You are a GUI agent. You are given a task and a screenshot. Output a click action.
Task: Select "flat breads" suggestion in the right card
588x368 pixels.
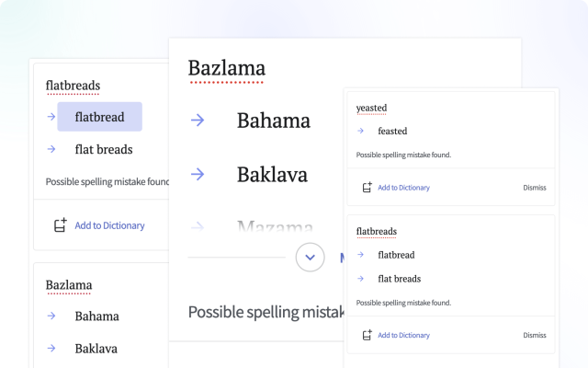tap(399, 279)
